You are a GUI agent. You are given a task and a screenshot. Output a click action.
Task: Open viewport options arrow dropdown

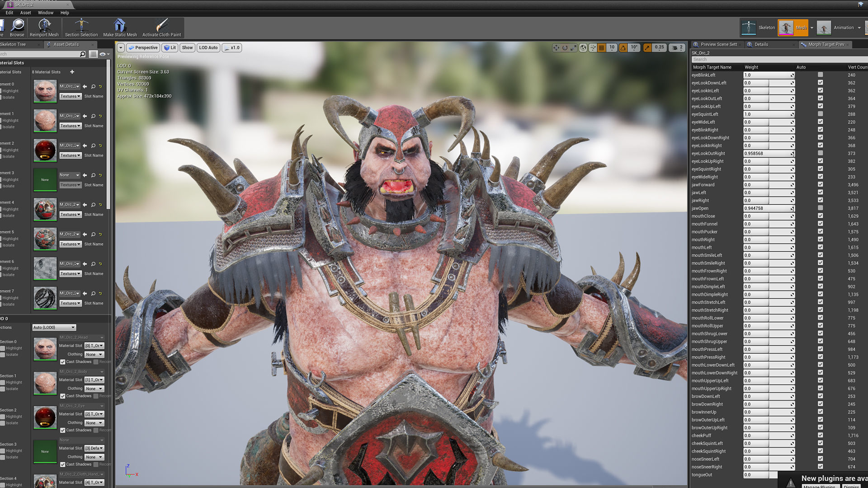click(121, 47)
